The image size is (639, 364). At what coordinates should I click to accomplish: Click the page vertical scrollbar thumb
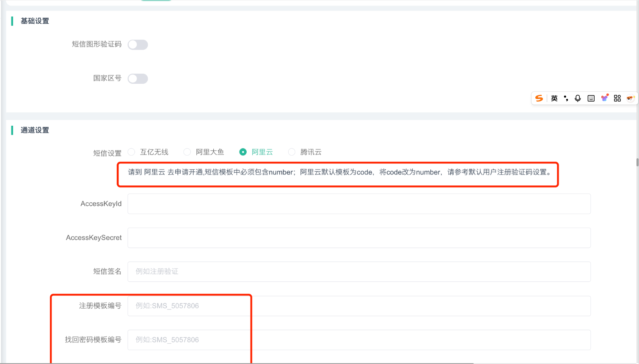tap(637, 163)
